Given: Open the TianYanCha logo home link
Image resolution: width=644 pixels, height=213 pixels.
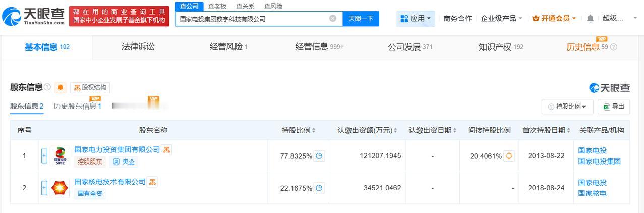Looking at the screenshot, I should 33,17.
